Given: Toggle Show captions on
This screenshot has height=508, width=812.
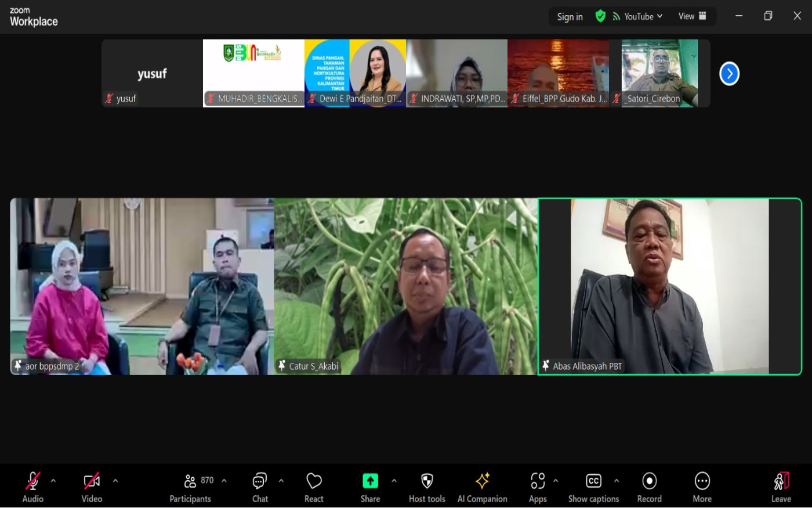Looking at the screenshot, I should point(593,487).
